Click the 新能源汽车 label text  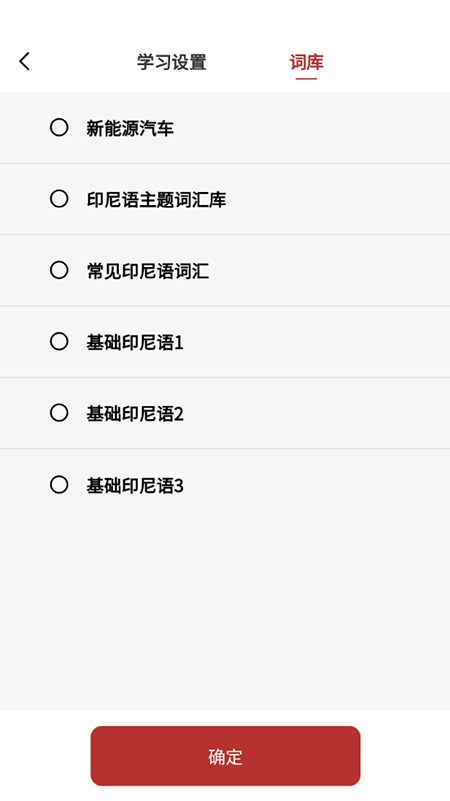tap(130, 128)
